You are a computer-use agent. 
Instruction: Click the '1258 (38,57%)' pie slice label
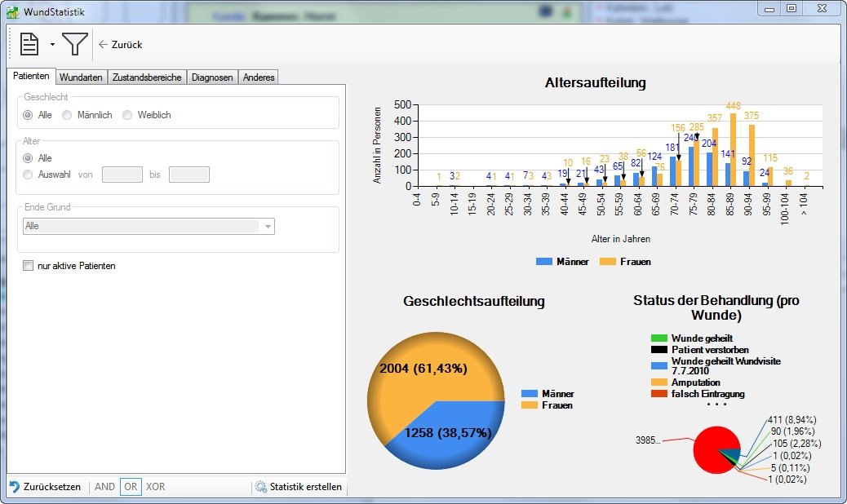pyautogui.click(x=448, y=433)
